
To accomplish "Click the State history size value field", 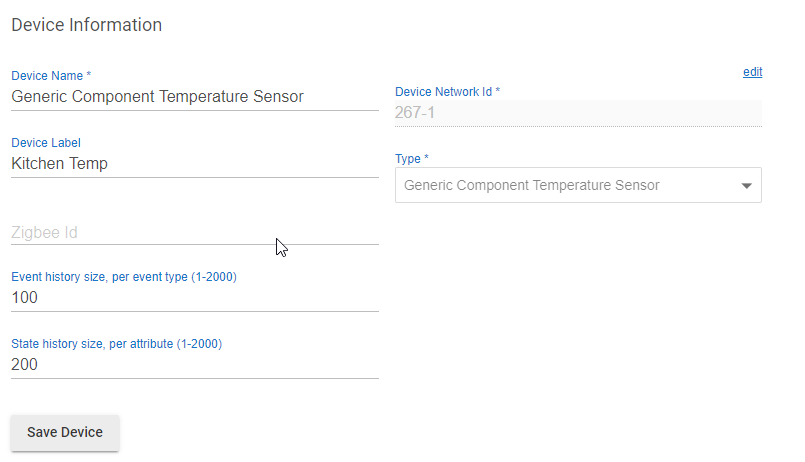I will pyautogui.click(x=194, y=365).
